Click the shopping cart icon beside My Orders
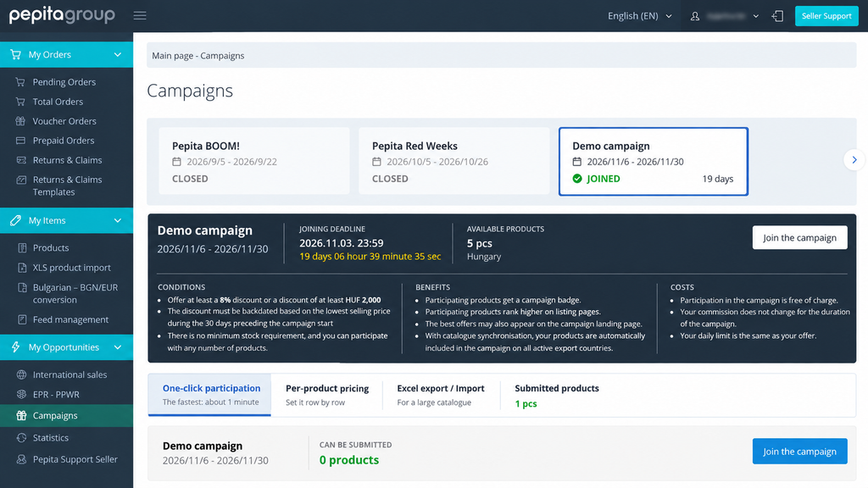The height and width of the screenshot is (488, 868). click(x=15, y=54)
